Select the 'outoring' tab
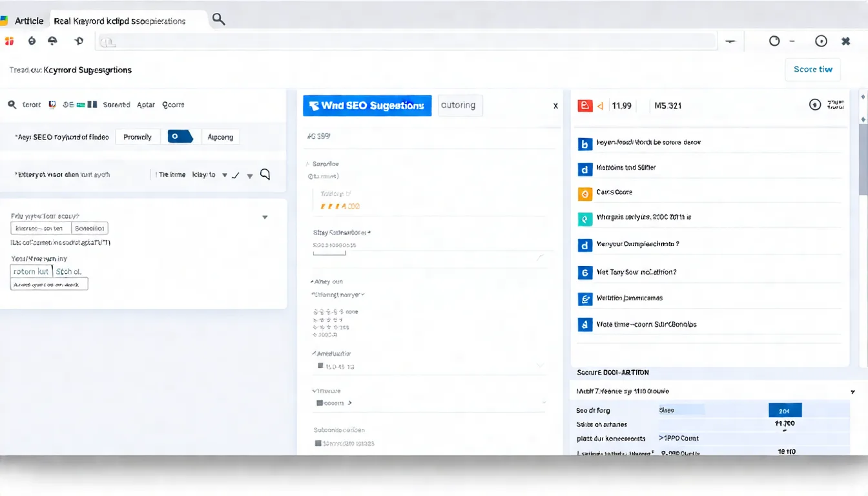The image size is (868, 496). click(x=459, y=105)
